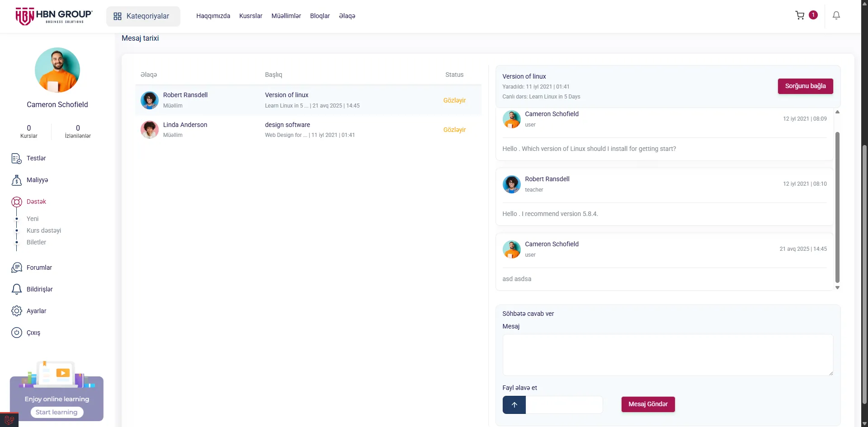Focus the Mesaj text area
Screen dimensions: 868x427
668,355
